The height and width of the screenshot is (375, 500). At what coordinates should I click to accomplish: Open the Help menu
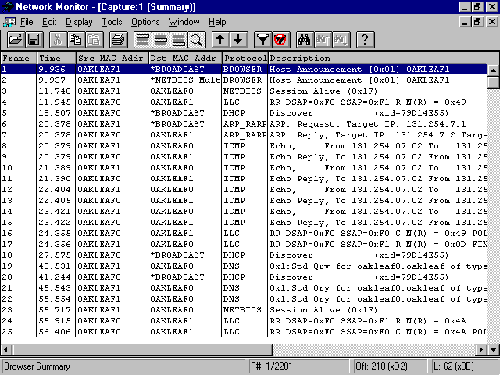(x=217, y=22)
